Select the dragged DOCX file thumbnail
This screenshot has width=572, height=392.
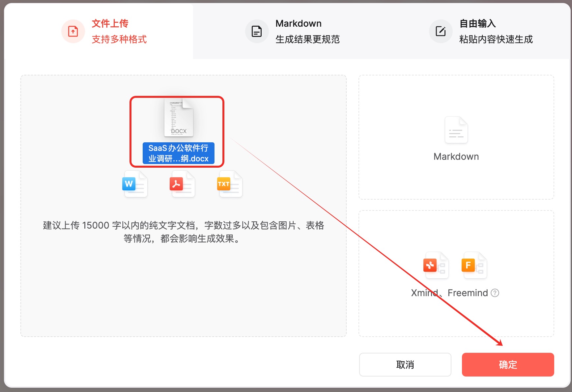pos(179,118)
